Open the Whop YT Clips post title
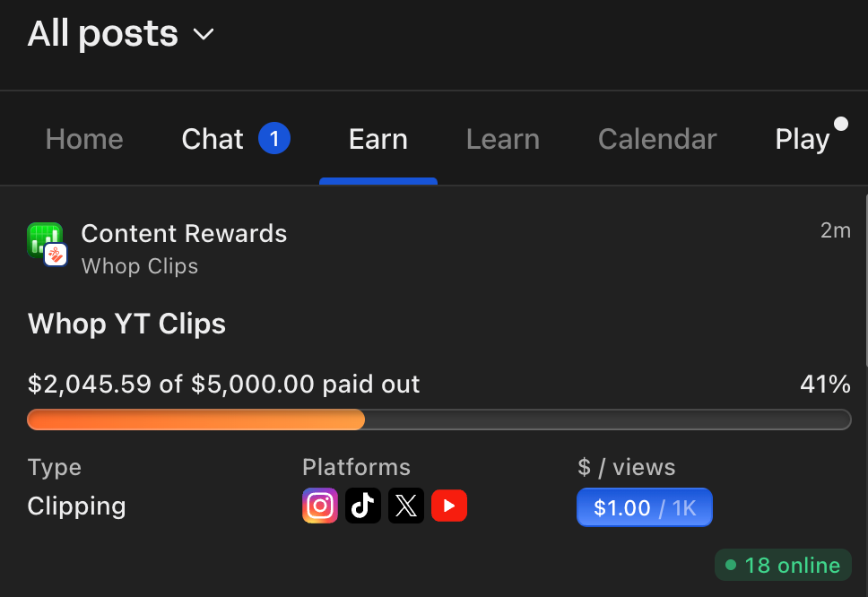The image size is (868, 597). (x=126, y=324)
